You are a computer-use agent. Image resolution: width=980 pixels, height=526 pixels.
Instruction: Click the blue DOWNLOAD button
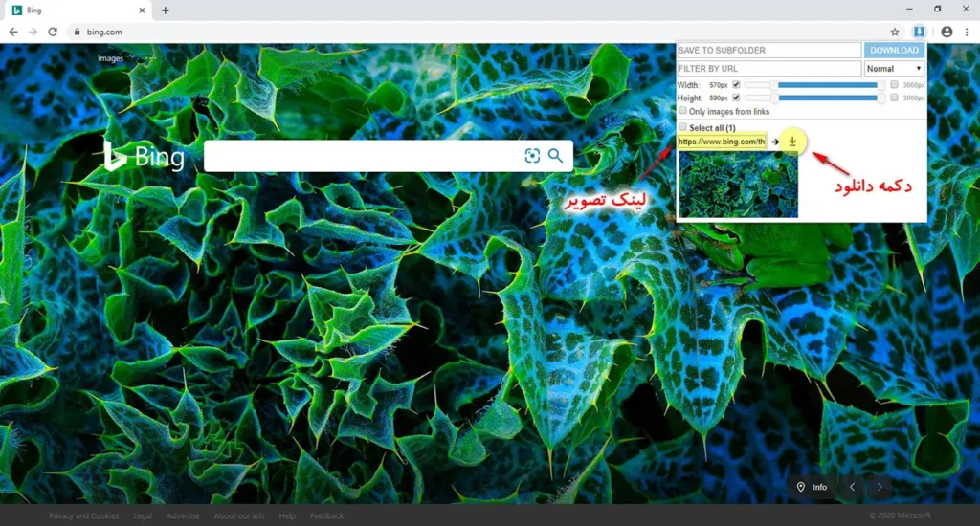click(x=895, y=50)
